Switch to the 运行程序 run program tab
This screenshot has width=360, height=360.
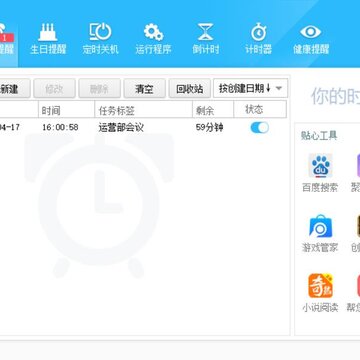point(153,39)
